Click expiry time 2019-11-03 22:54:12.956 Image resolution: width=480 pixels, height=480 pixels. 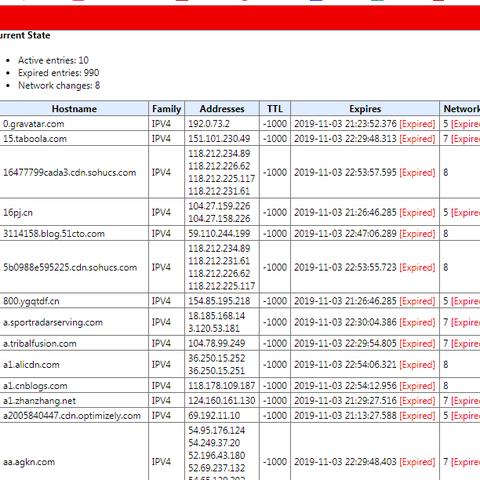click(x=345, y=386)
